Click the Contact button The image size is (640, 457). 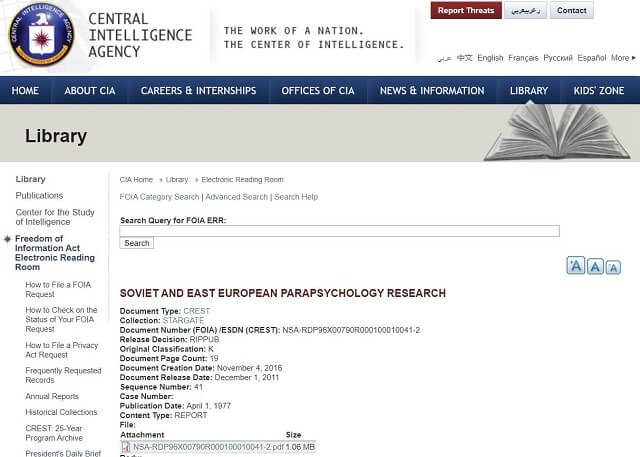point(571,11)
